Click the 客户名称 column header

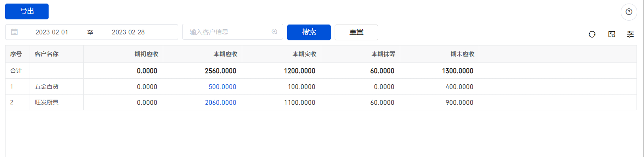coord(47,54)
